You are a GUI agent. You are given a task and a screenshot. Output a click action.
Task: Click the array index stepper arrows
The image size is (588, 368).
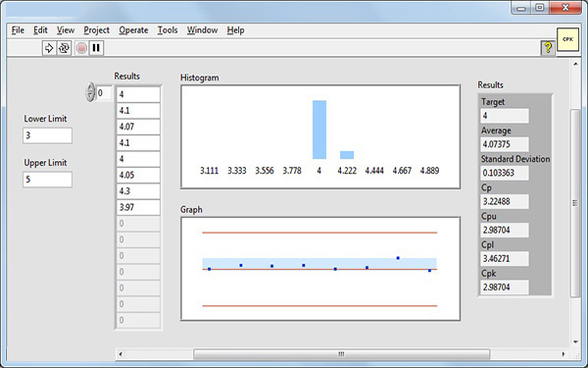pyautogui.click(x=90, y=92)
